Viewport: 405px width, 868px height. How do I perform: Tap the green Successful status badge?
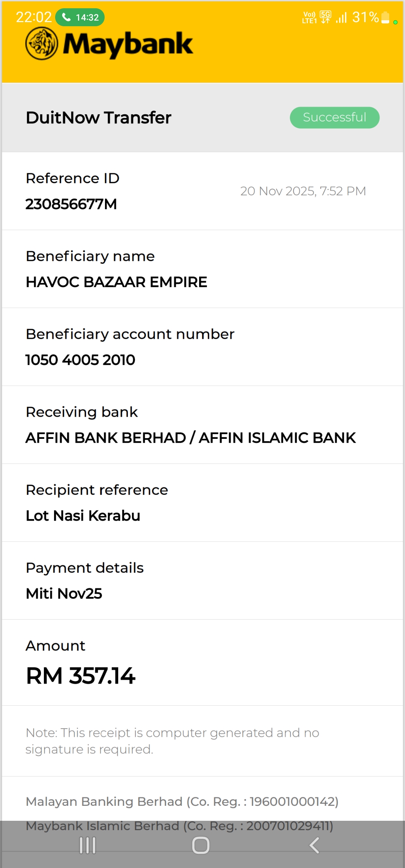coord(334,118)
